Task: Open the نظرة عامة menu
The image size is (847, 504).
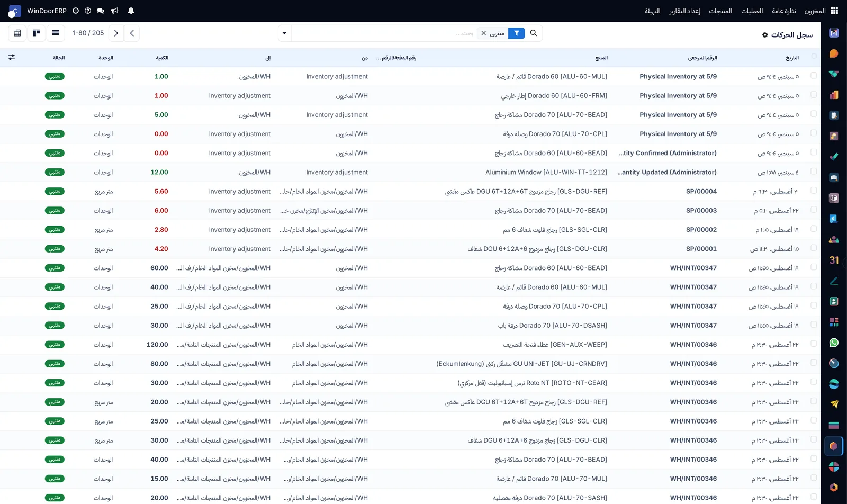Action: point(783,11)
